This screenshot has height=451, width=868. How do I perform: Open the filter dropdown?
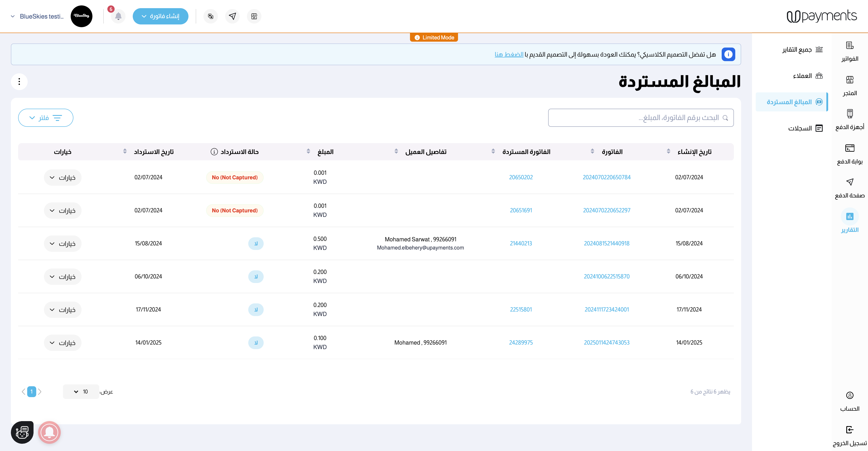[x=46, y=118]
